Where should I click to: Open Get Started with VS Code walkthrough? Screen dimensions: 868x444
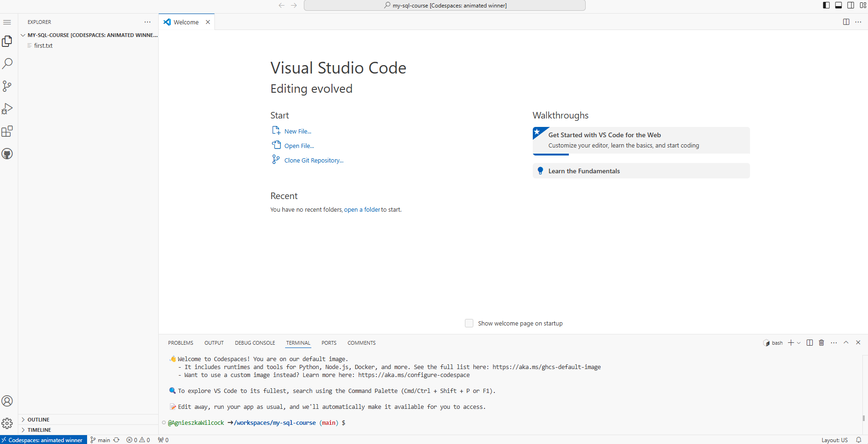tap(641, 140)
